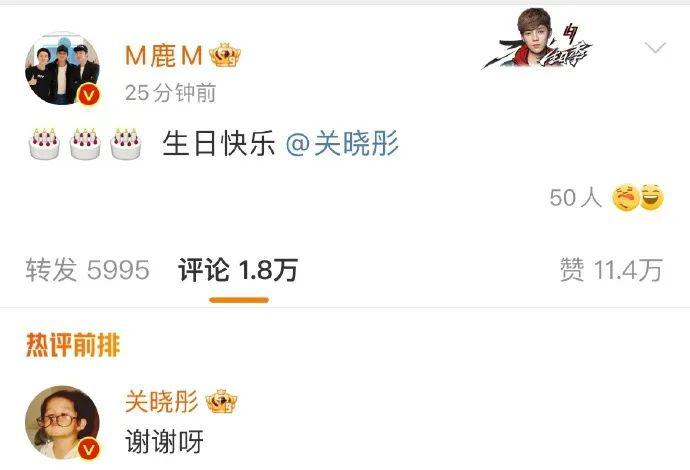
Task: Tap crown membership badge beside M鹿M
Action: click(225, 55)
